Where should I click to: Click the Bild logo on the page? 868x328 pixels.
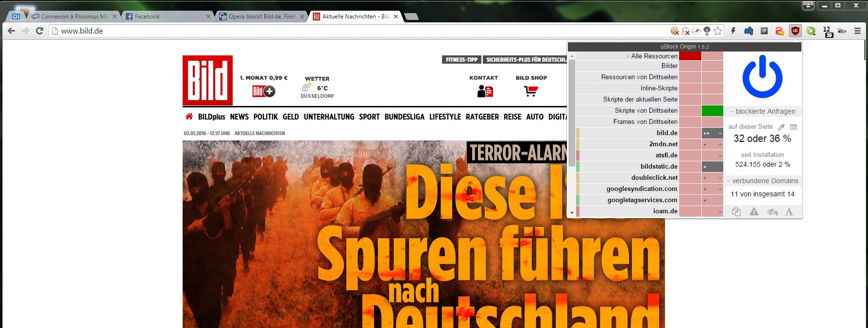207,80
